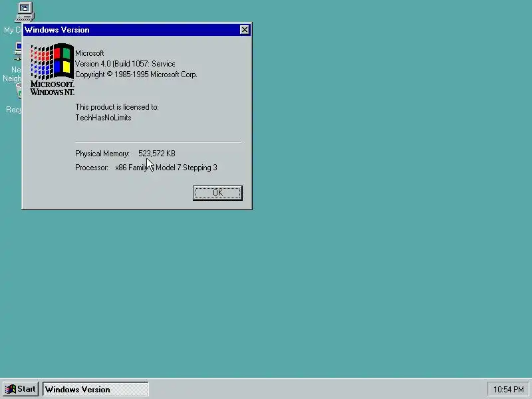
Task: Click the OK button in Windows Version dialog
Action: (217, 193)
